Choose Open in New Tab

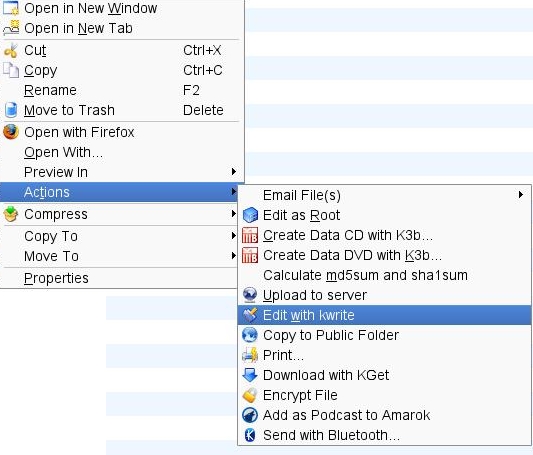[122, 28]
